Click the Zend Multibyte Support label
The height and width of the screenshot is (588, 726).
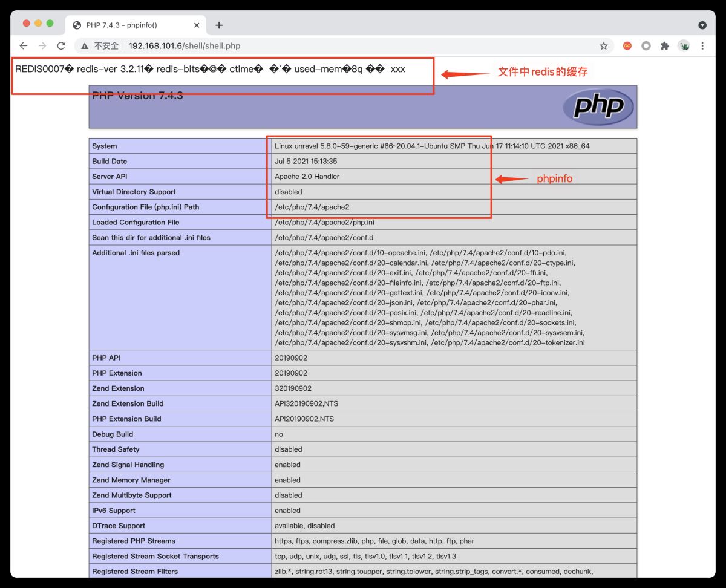point(132,495)
